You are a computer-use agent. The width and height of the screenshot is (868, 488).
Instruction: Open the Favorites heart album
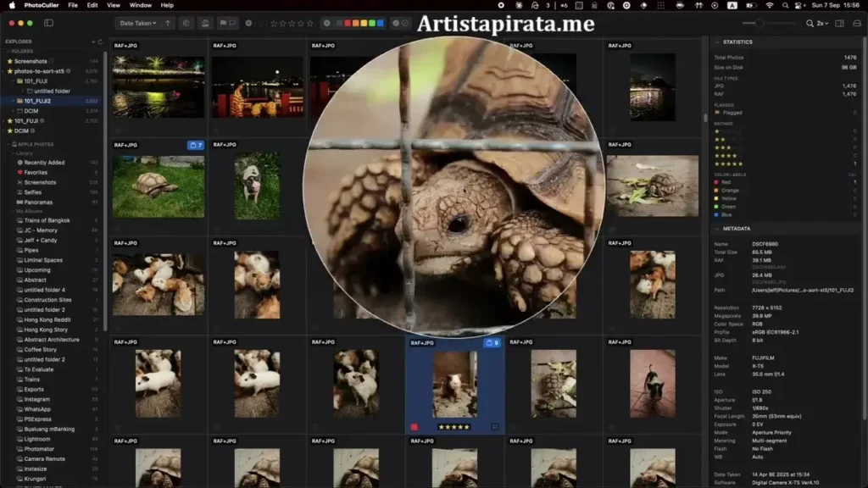(36, 173)
